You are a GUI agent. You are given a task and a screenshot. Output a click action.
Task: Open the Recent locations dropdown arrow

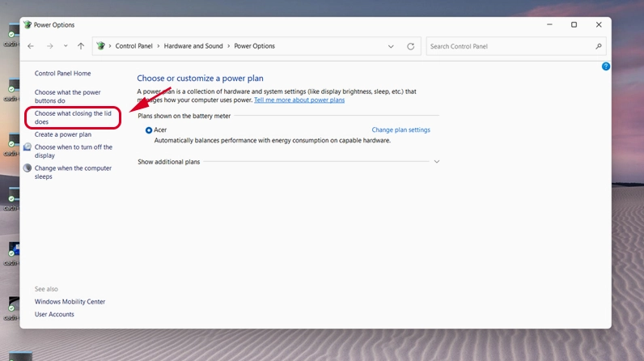tap(65, 46)
